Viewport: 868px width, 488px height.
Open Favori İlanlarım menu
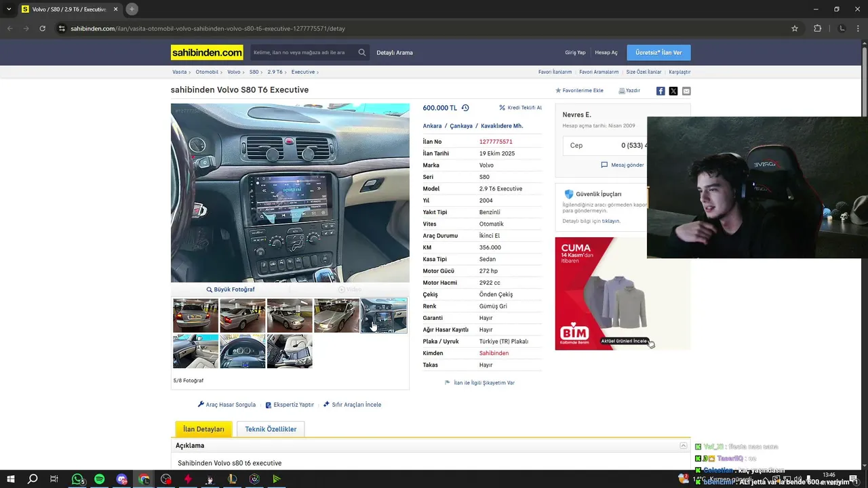click(x=555, y=72)
